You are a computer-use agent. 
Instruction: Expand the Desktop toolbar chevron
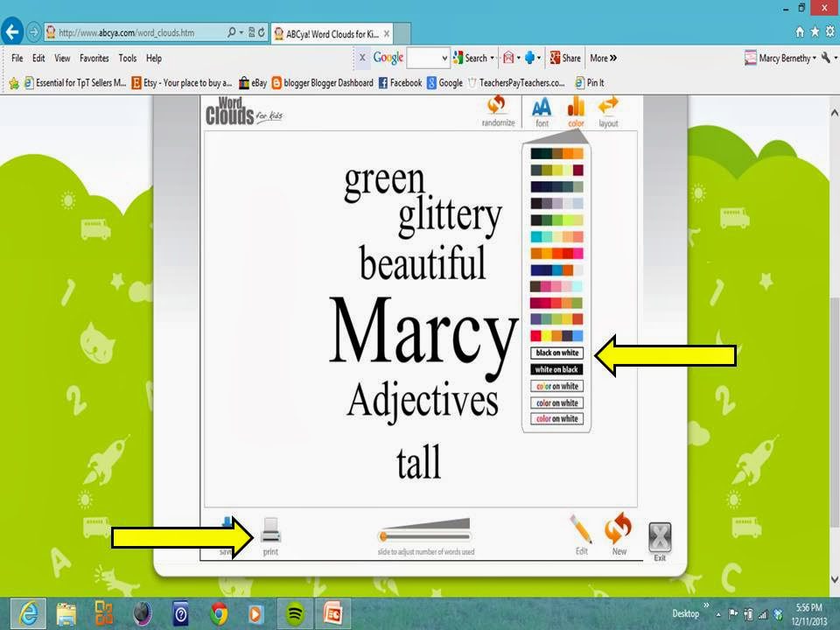click(x=706, y=605)
